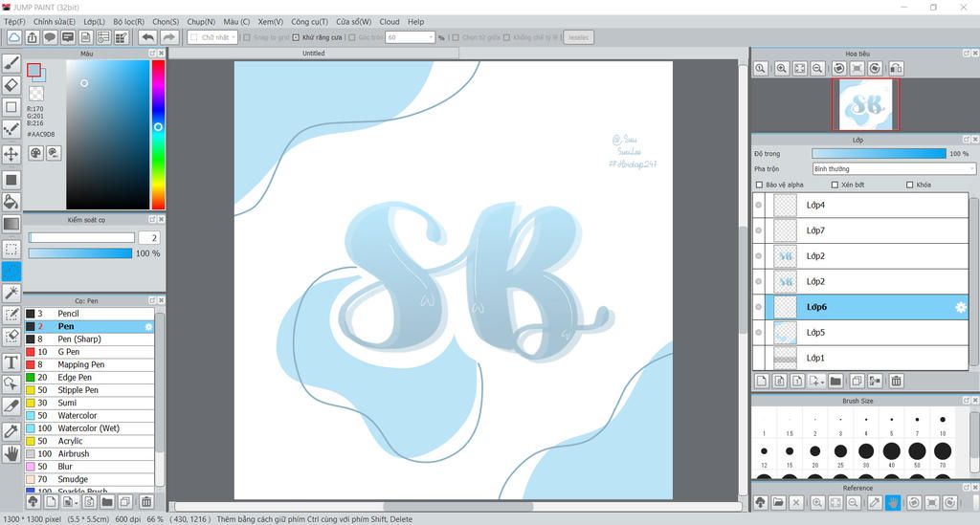Image resolution: width=980 pixels, height=525 pixels.
Task: Open the Lớp(L) menu
Action: coord(95,22)
